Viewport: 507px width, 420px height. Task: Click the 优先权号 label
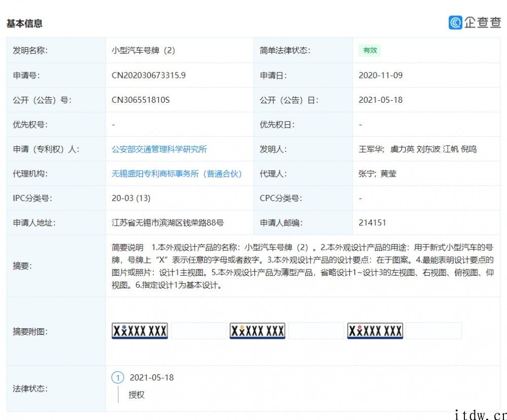point(30,125)
